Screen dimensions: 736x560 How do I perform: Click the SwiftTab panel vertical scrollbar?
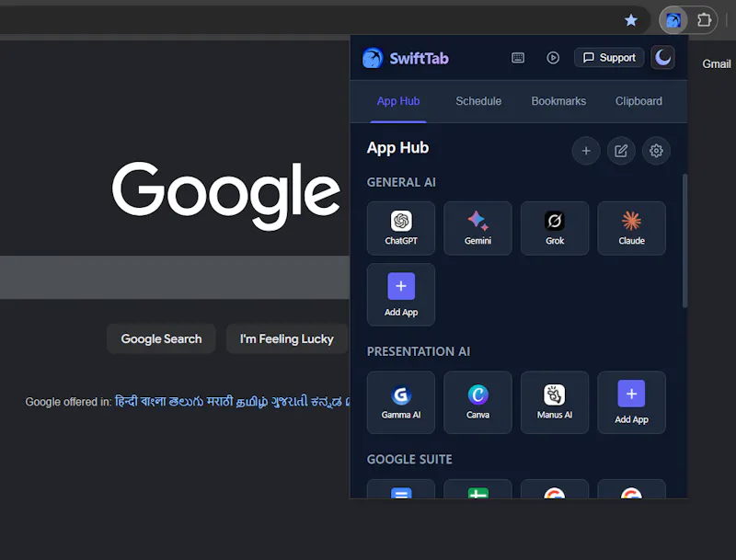pyautogui.click(x=684, y=241)
